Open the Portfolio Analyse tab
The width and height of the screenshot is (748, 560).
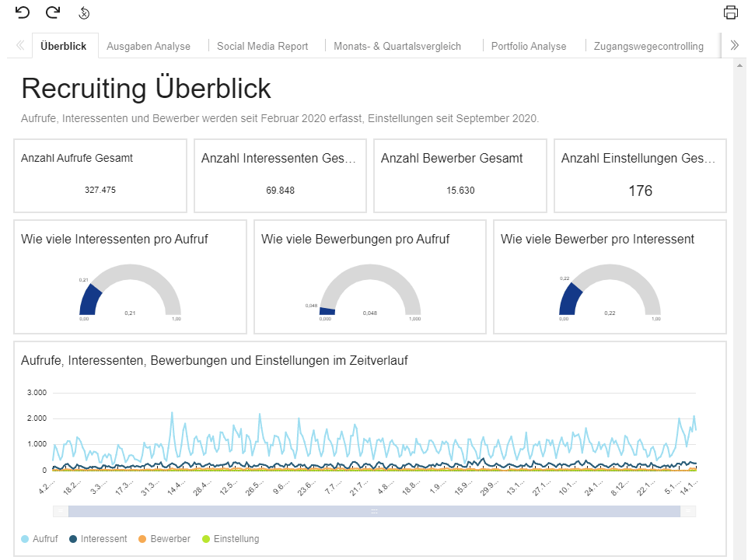tap(529, 46)
